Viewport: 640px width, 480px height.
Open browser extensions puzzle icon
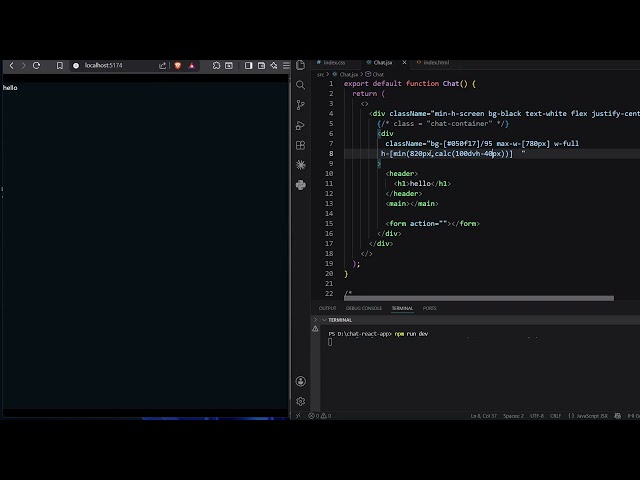click(x=216, y=65)
